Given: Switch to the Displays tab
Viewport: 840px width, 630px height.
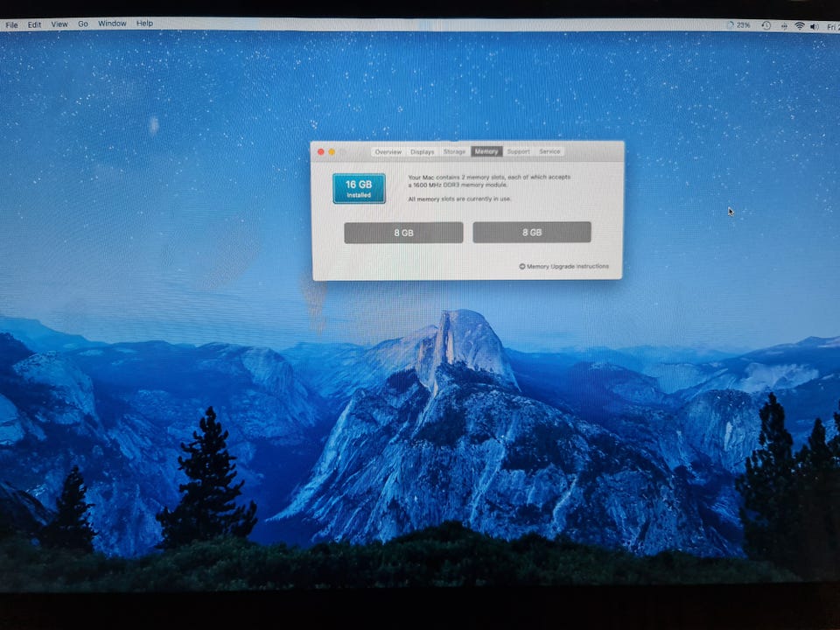Looking at the screenshot, I should pyautogui.click(x=422, y=152).
